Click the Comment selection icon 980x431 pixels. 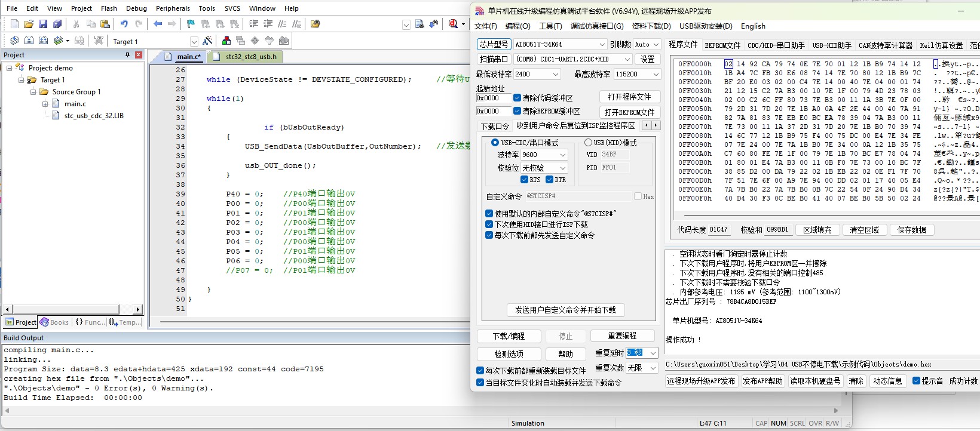[x=282, y=24]
